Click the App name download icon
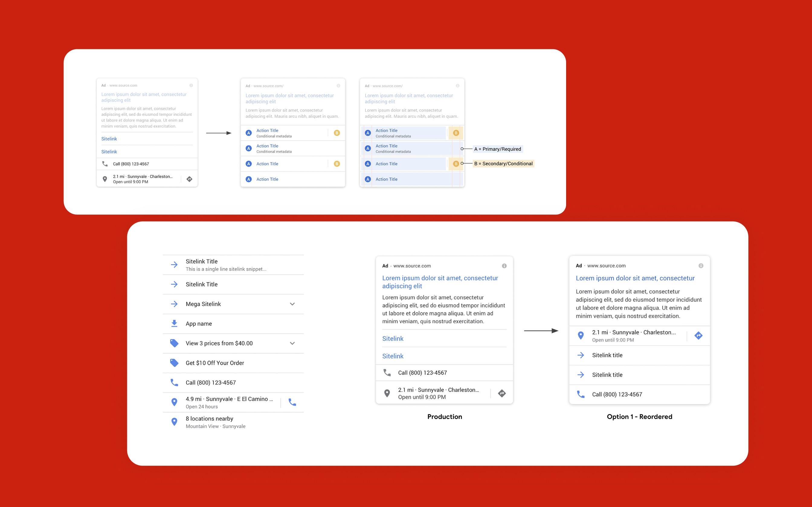Screen dimensions: 812x507 click(x=174, y=324)
